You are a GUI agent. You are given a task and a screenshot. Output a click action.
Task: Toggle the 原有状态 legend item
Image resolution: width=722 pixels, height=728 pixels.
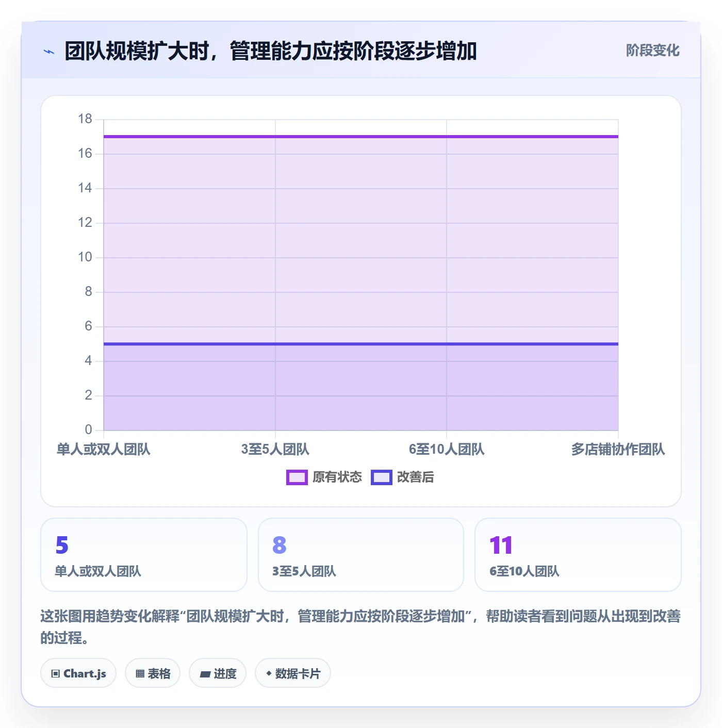point(324,477)
